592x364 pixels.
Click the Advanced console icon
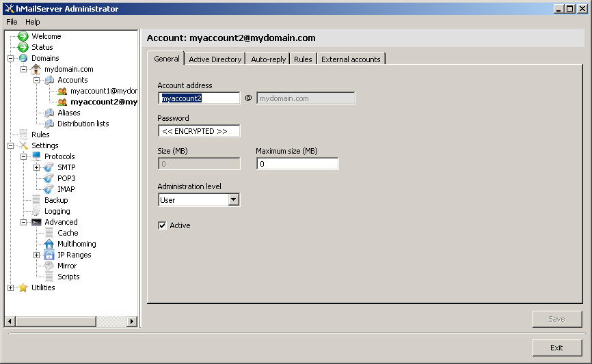point(36,222)
